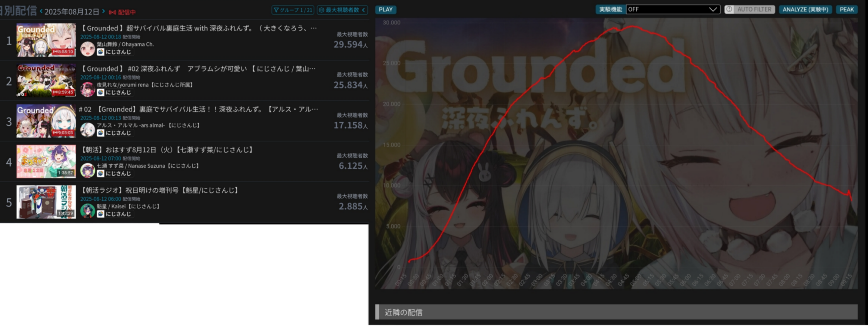This screenshot has width=868, height=327.
Task: Click peak viewer count 6.125人
Action: point(353,166)
